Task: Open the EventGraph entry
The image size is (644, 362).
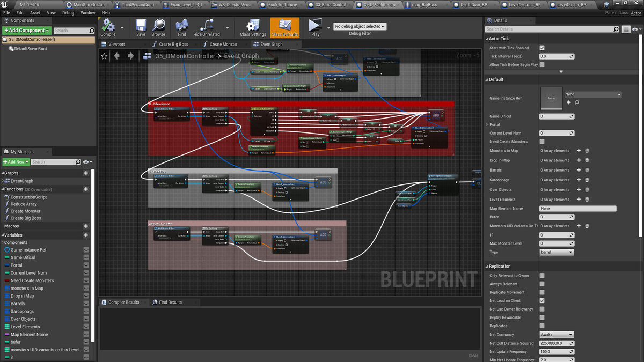Action: point(21,181)
